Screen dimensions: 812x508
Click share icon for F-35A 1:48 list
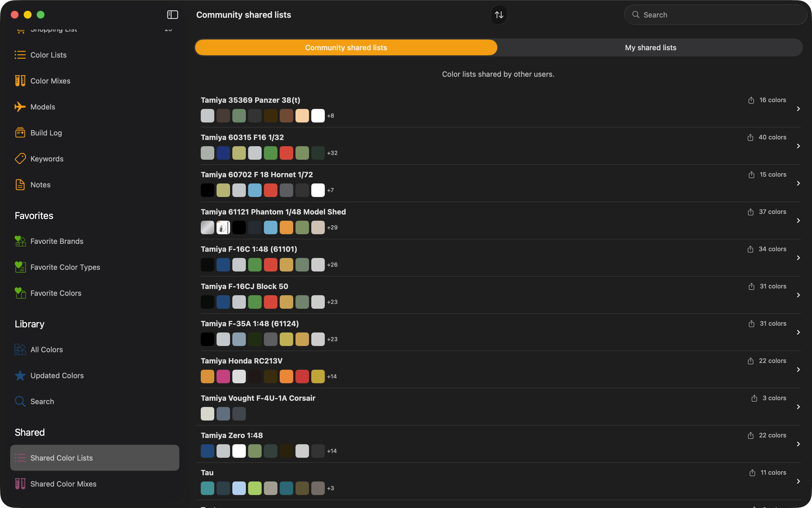[x=751, y=323]
